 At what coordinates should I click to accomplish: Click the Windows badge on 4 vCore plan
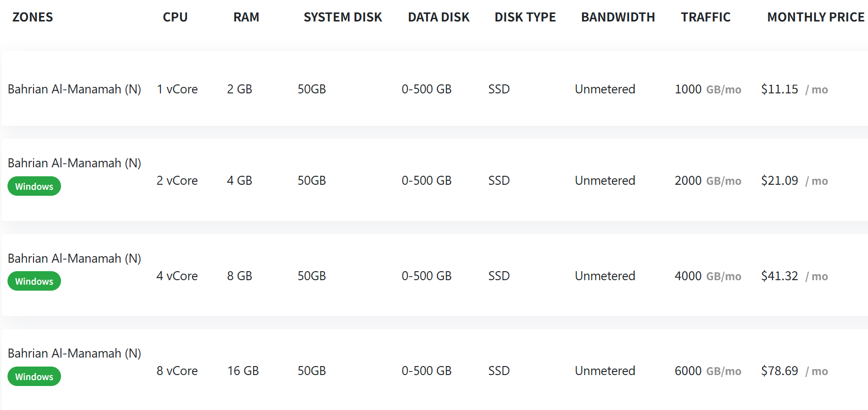pyautogui.click(x=34, y=282)
